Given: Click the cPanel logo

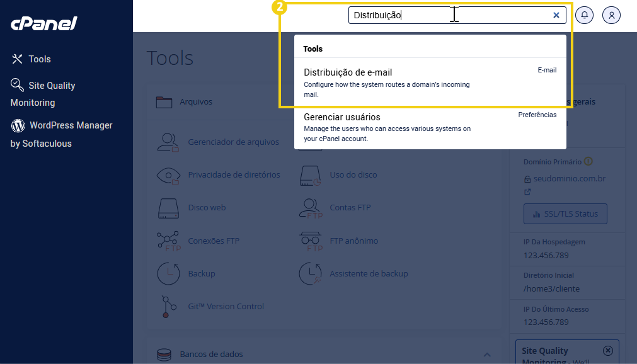Looking at the screenshot, I should (43, 24).
